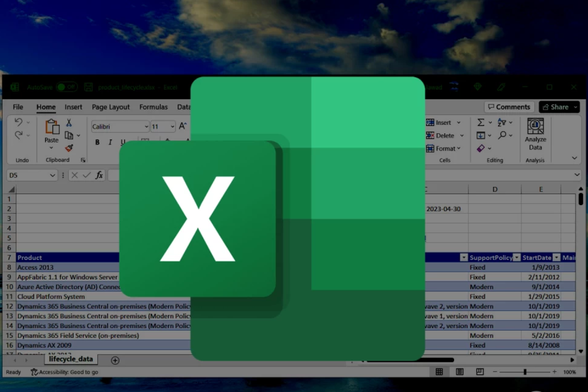Increase font size with the A icon

click(x=183, y=126)
